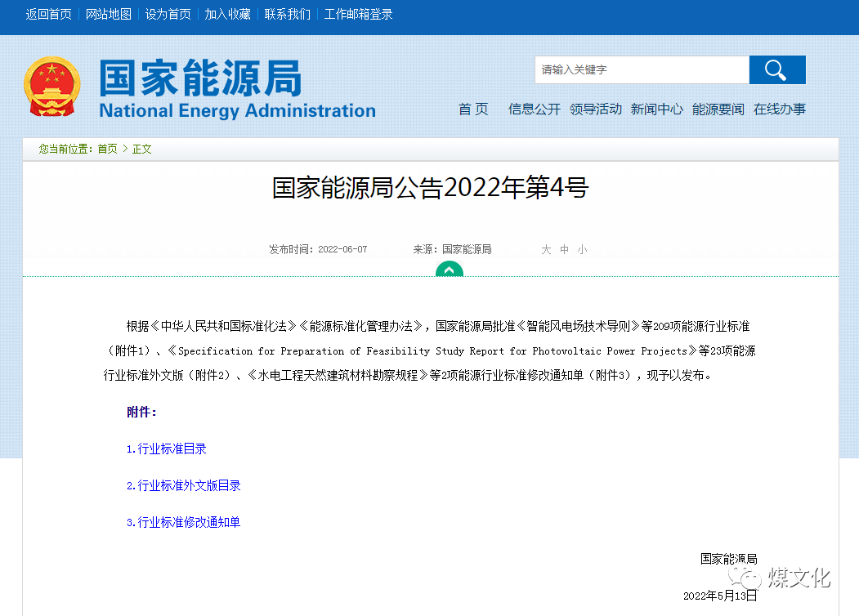Viewport: 859px width, 616px height.
Task: Open the 新闻中心 navigation menu
Action: 657,109
